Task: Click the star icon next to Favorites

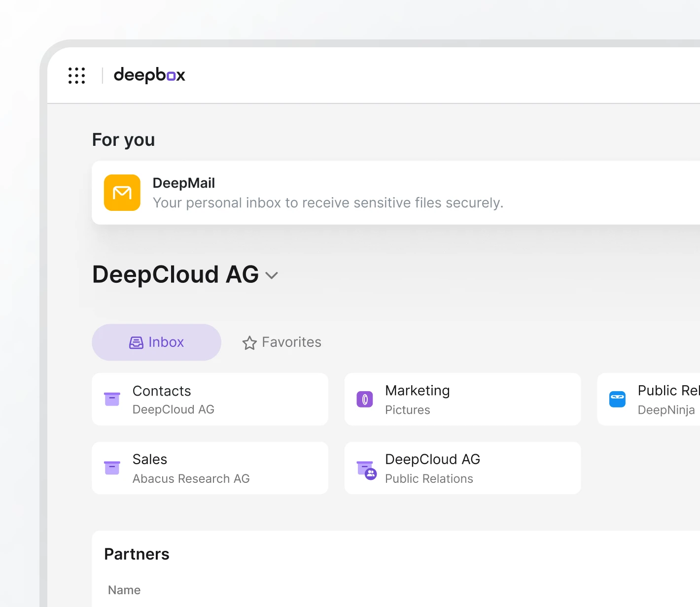Action: 249,343
